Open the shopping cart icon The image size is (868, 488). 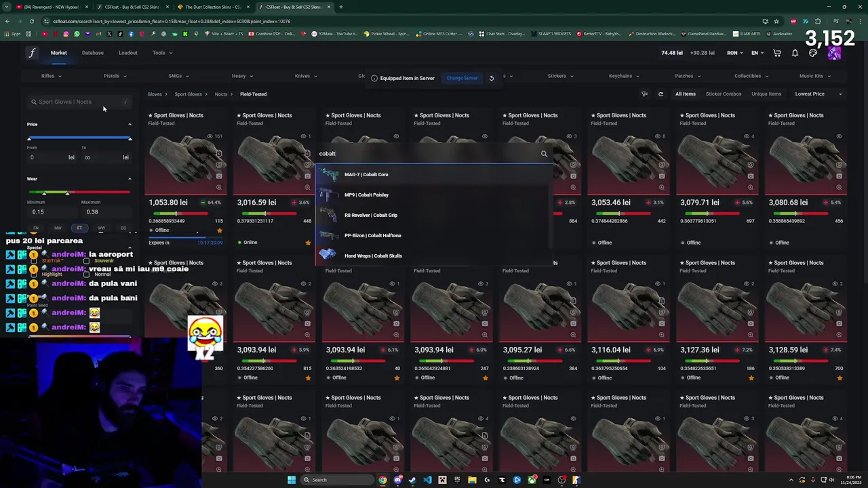point(777,53)
